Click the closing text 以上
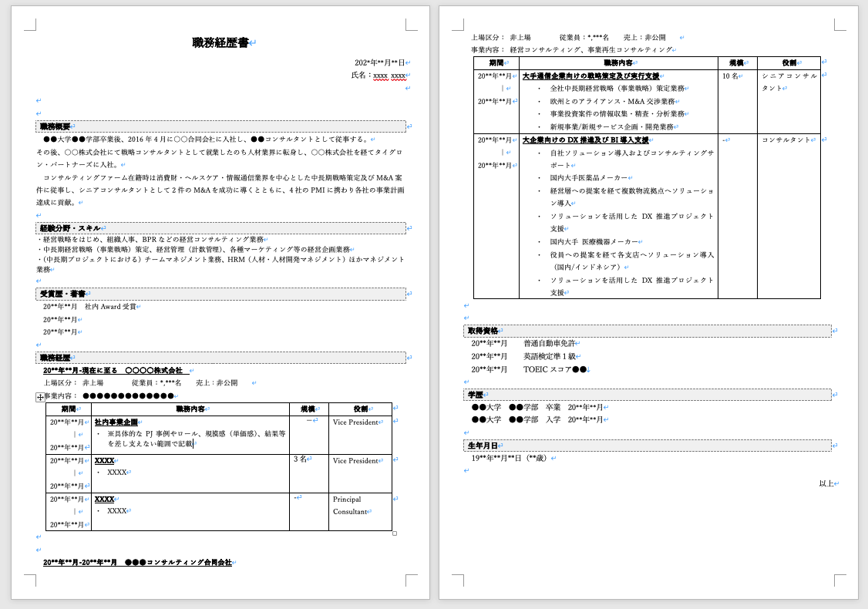Image resolution: width=868 pixels, height=609 pixels. click(826, 484)
